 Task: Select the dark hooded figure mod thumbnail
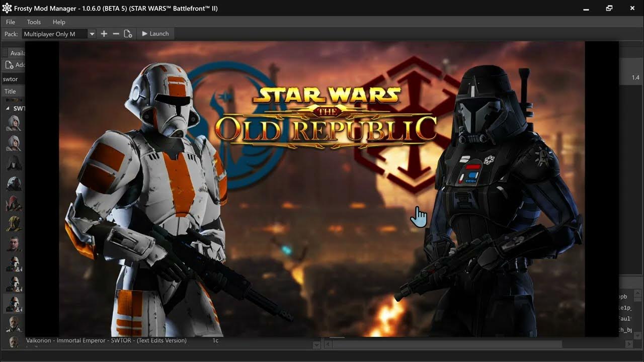click(x=14, y=163)
